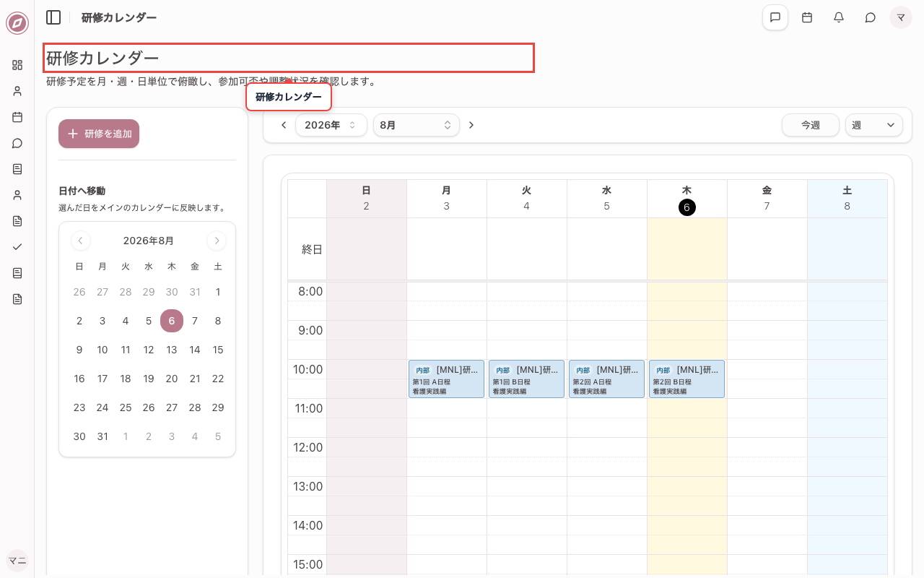Click the 8:00 time label

(310, 291)
